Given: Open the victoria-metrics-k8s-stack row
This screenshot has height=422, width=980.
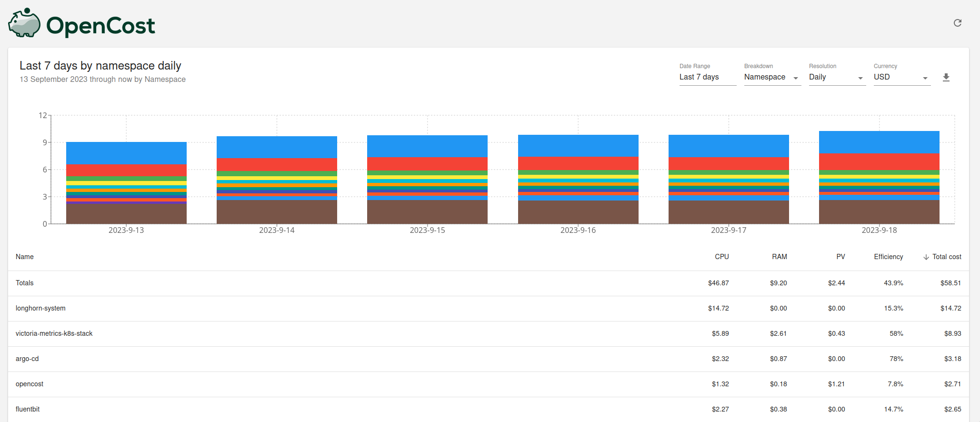Looking at the screenshot, I should click(54, 333).
